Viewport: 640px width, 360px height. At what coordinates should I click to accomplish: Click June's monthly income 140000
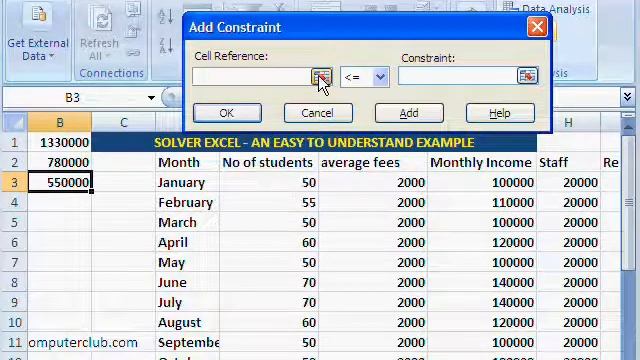(x=482, y=282)
